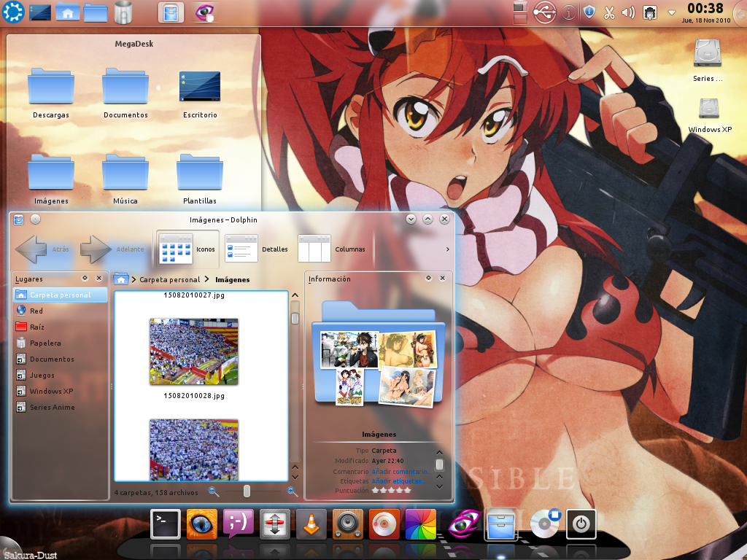Screen dimensions: 747x560
Task: Close the Información panel
Action: [x=443, y=278]
